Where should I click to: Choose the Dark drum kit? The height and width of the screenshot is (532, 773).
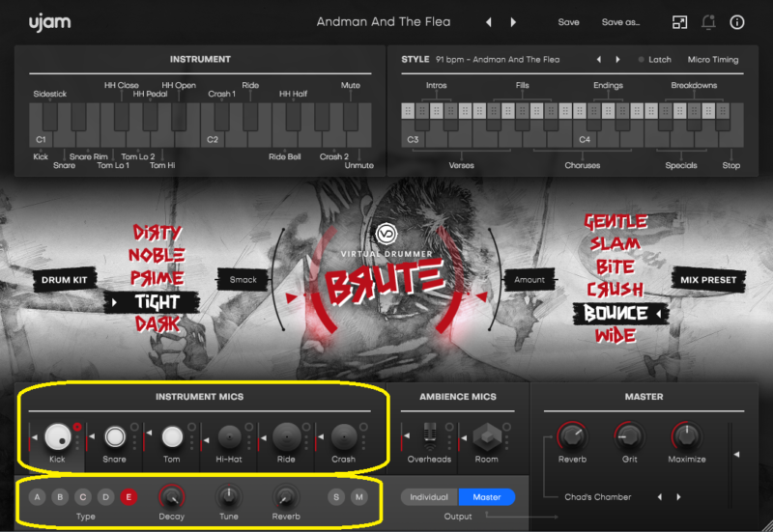[157, 324]
